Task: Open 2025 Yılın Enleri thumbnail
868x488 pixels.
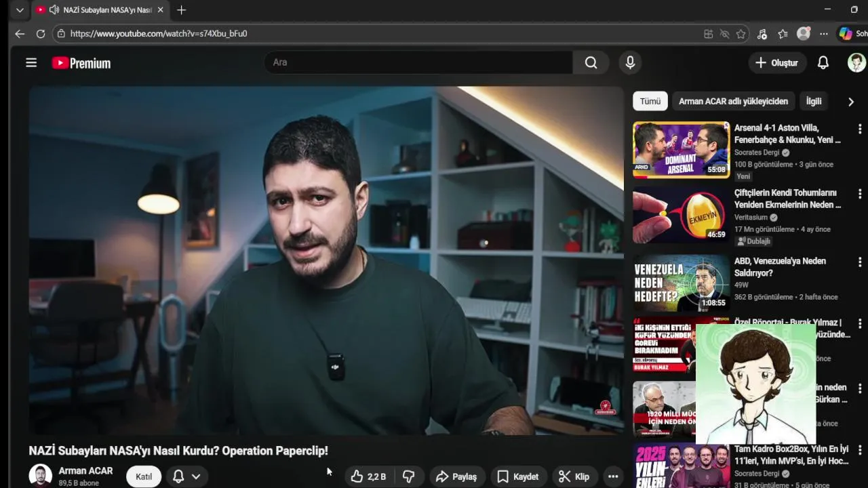Action: point(681,466)
